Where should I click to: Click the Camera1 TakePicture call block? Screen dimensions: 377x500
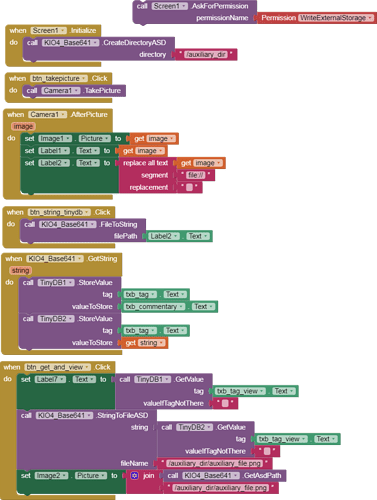[x=74, y=91]
